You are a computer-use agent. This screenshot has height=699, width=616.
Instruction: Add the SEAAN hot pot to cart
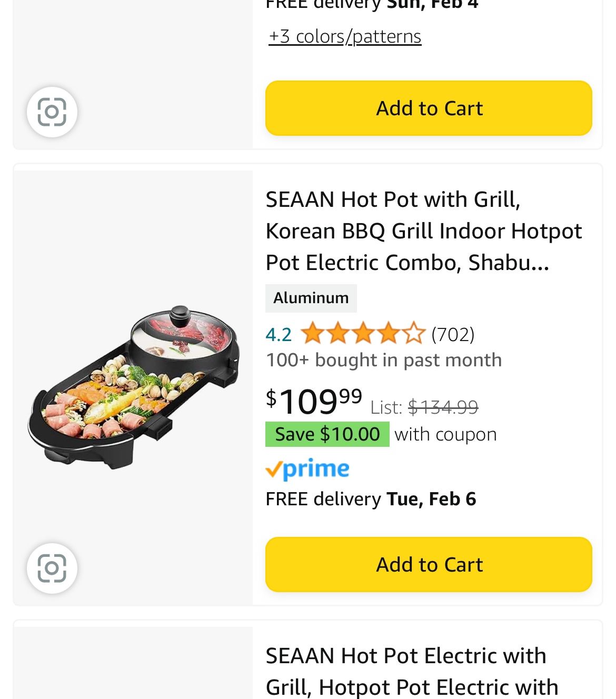tap(429, 564)
